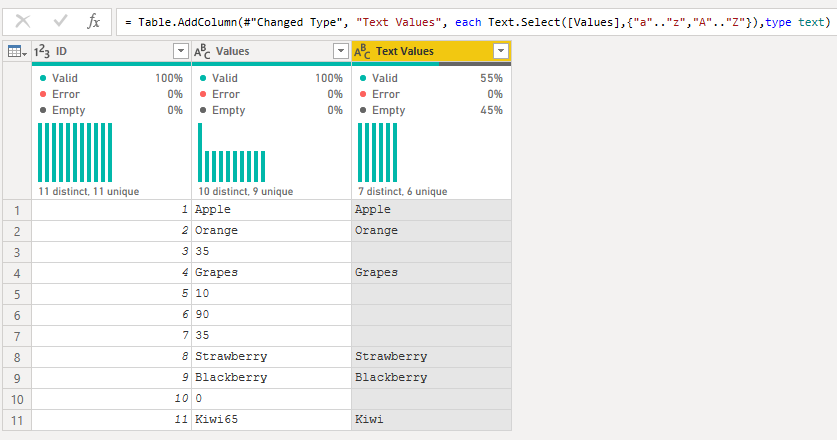
Task: Select the ID cell with value 2
Action: click(111, 231)
